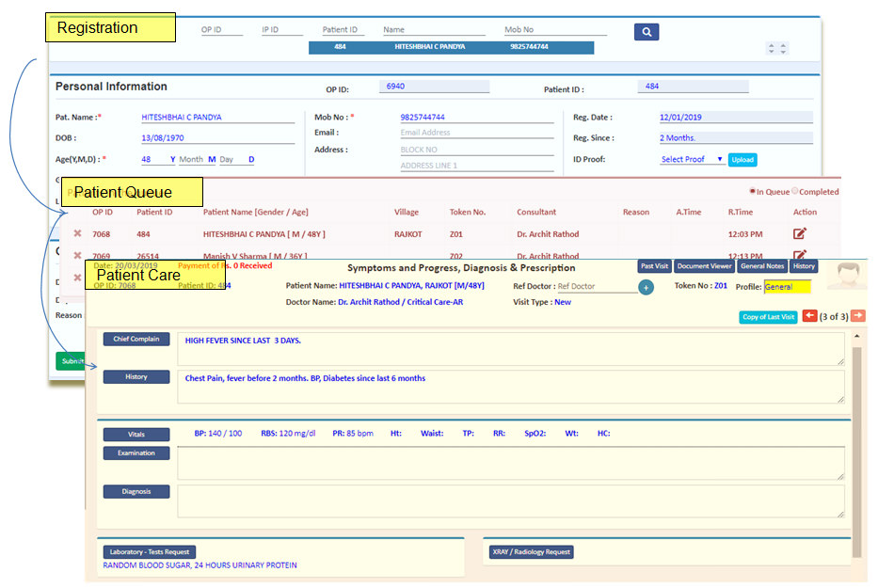Open Past Visit tab
The height and width of the screenshot is (588, 878).
pos(654,266)
